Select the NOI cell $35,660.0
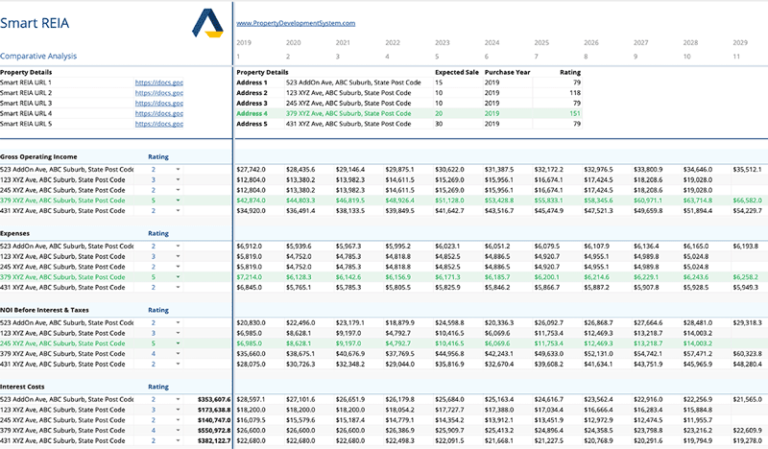This screenshot has width=768, height=449. point(251,354)
